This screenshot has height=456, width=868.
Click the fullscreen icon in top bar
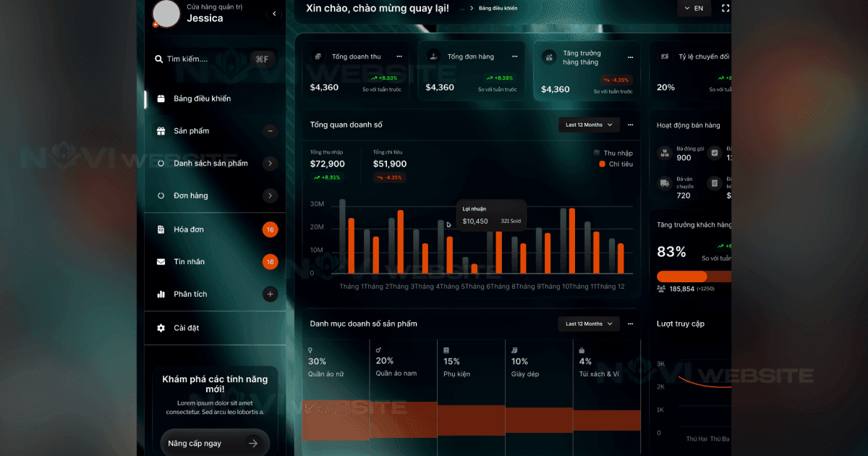[726, 9]
